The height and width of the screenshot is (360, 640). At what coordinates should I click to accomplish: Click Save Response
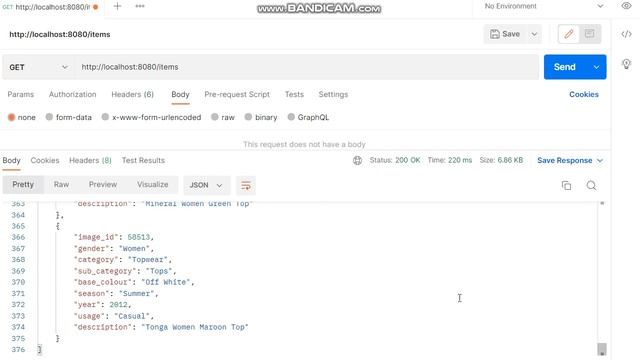coord(564,160)
